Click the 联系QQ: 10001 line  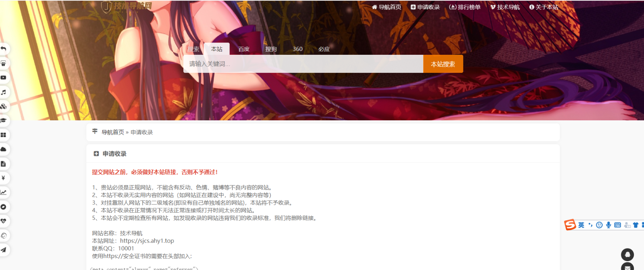point(113,248)
